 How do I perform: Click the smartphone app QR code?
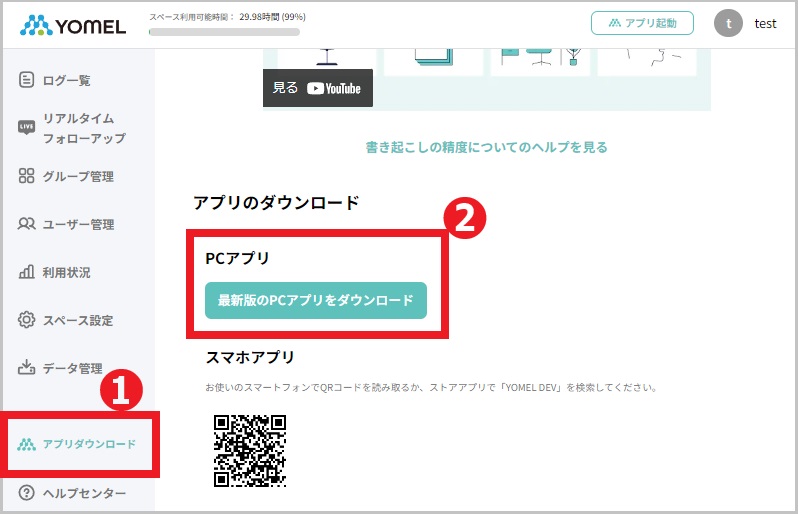tap(249, 451)
